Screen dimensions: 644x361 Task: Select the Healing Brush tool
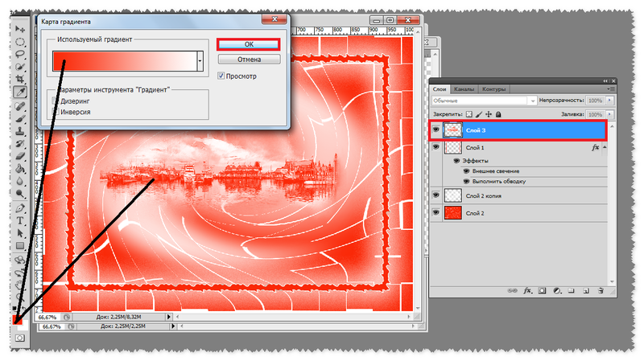coord(19,107)
